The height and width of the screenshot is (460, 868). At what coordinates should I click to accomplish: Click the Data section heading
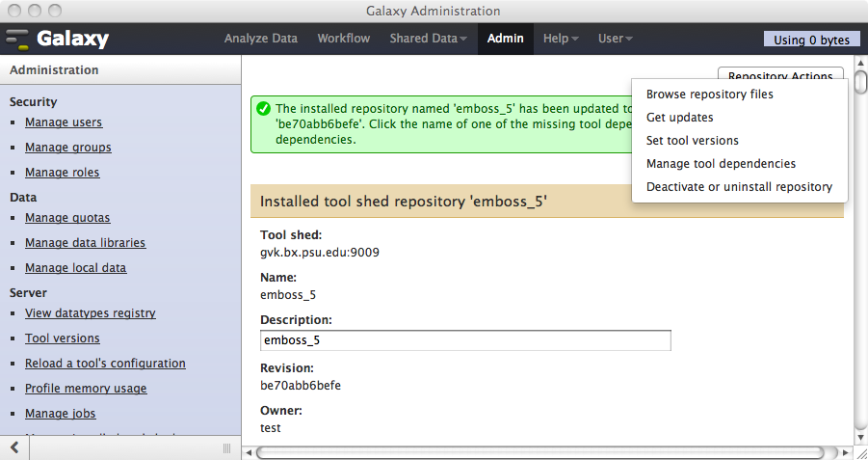click(x=23, y=198)
